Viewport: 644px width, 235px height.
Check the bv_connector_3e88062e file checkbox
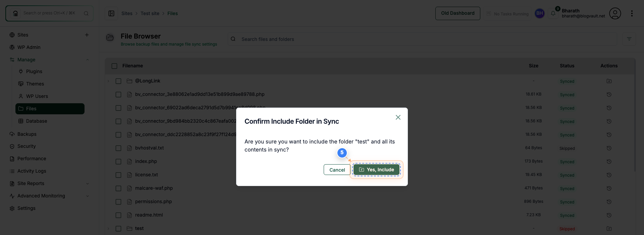pos(118,95)
